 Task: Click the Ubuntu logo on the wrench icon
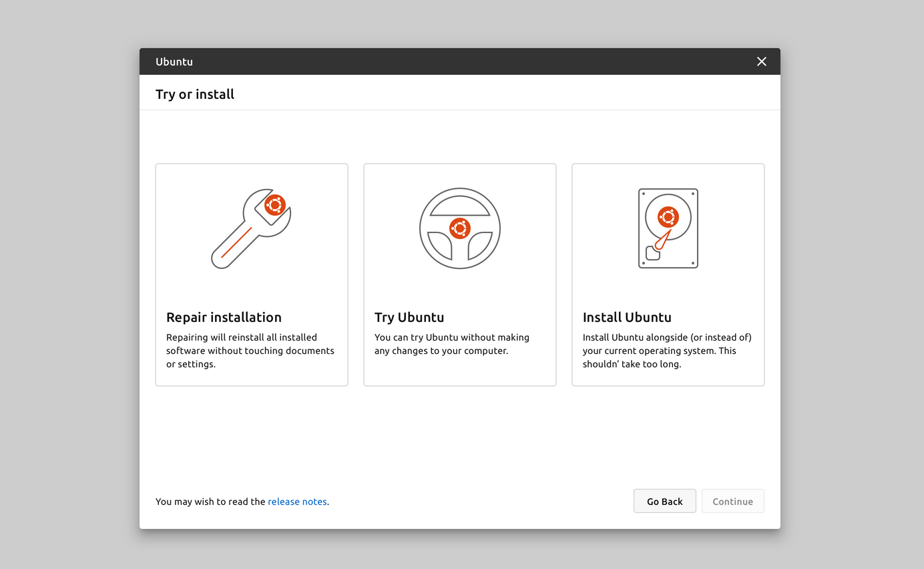click(276, 204)
